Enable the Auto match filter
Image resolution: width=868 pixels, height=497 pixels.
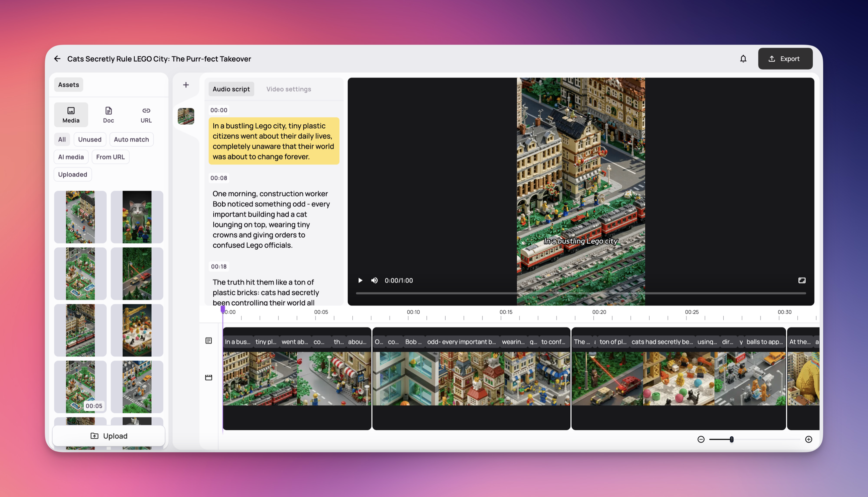click(131, 139)
